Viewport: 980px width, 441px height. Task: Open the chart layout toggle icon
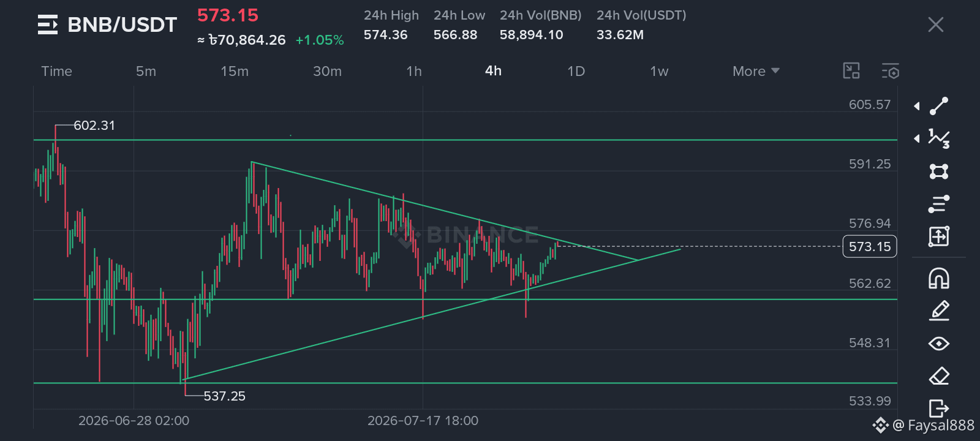click(x=851, y=70)
